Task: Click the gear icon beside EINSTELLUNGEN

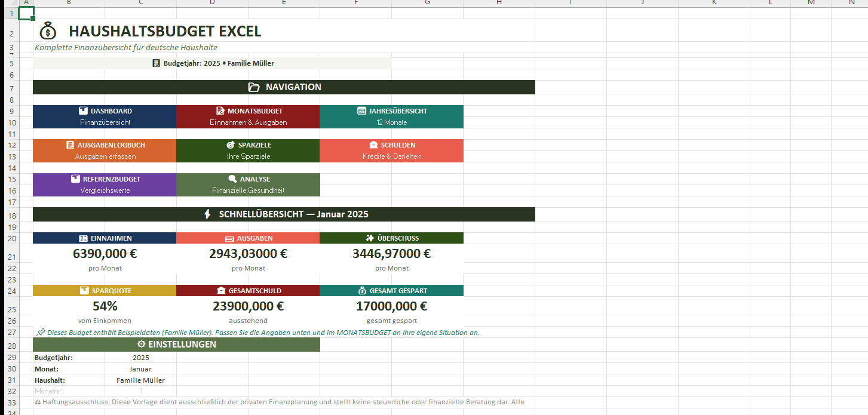Action: tap(141, 345)
